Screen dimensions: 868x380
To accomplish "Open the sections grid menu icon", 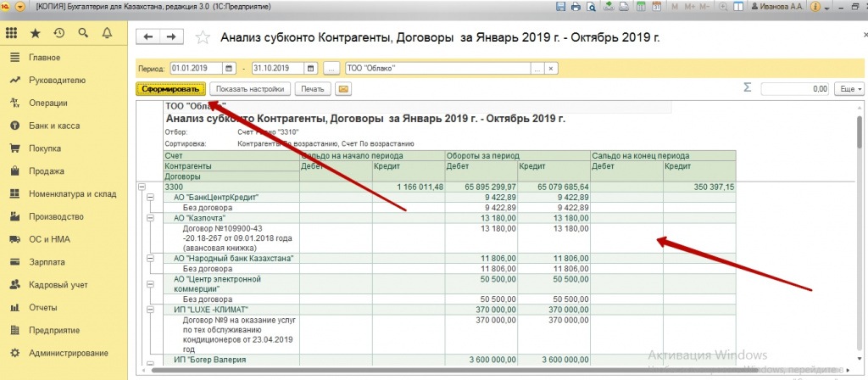I will pos(11,33).
